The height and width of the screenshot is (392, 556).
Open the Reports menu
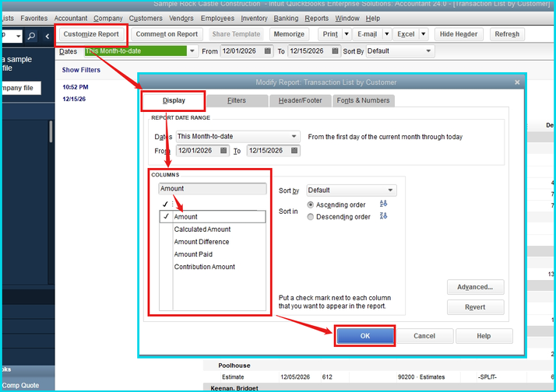coord(317,18)
